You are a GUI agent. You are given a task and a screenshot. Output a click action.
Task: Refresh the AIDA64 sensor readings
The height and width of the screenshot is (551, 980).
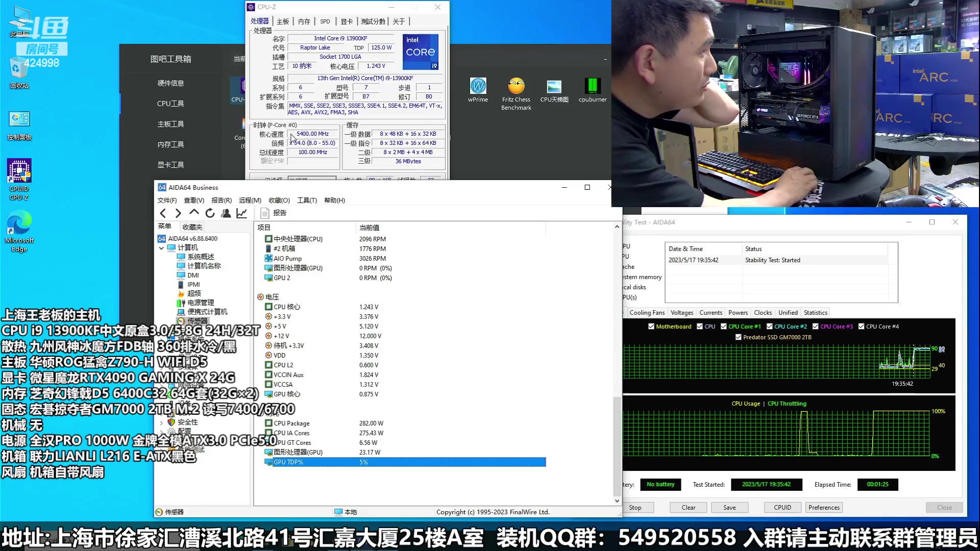[210, 213]
